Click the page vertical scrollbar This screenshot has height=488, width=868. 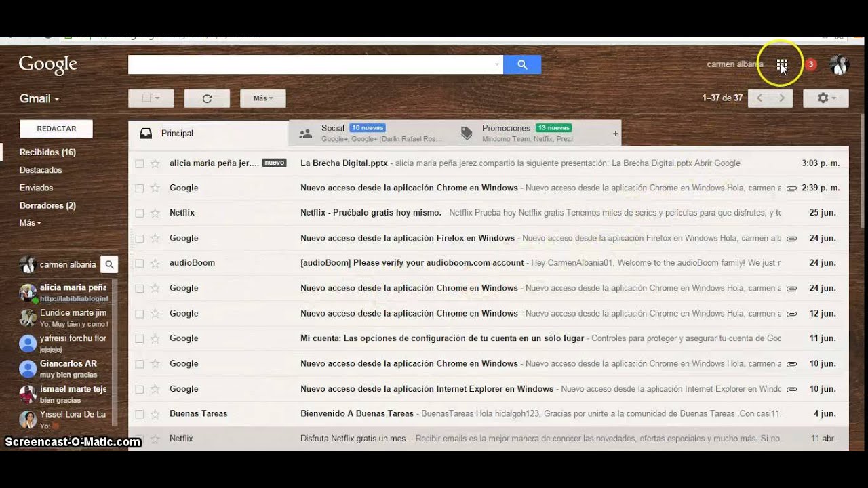coord(864,169)
